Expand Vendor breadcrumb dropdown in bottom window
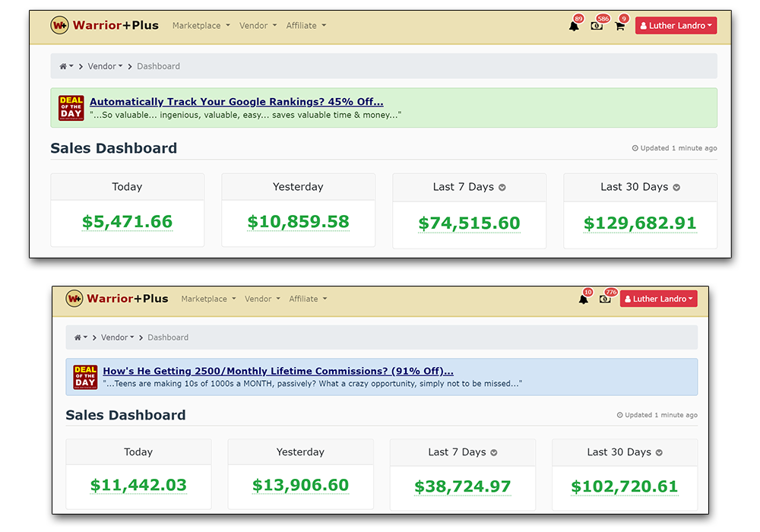 [117, 337]
